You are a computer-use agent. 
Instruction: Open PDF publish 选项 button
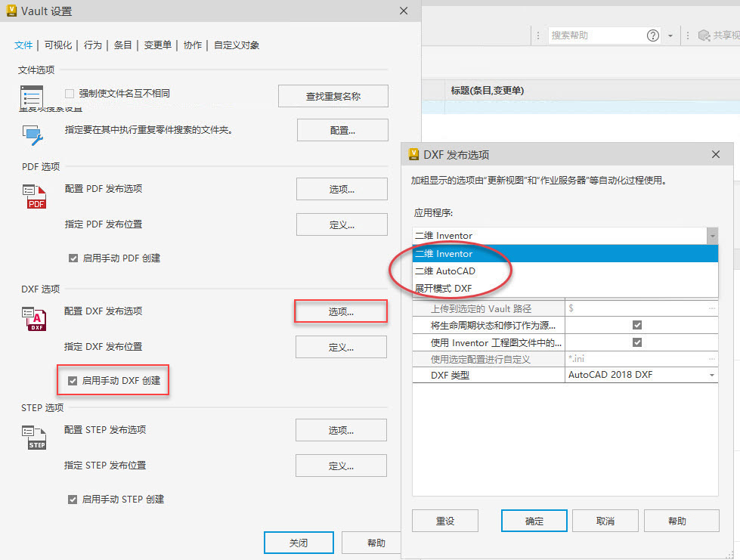pos(342,189)
